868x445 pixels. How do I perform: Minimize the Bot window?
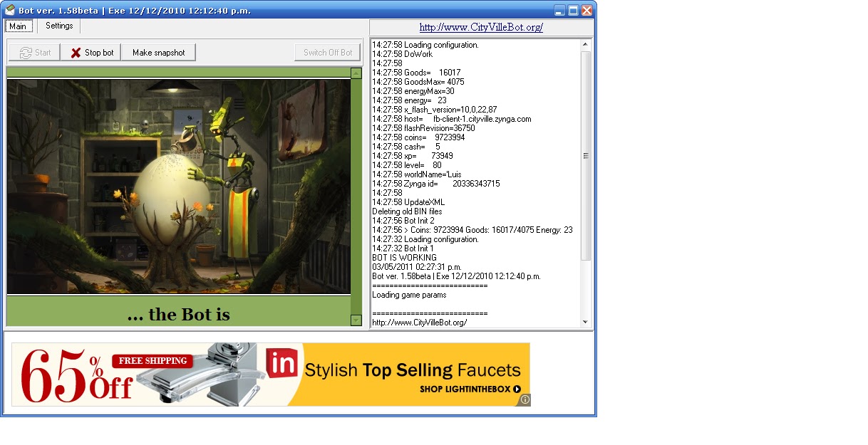pos(559,10)
